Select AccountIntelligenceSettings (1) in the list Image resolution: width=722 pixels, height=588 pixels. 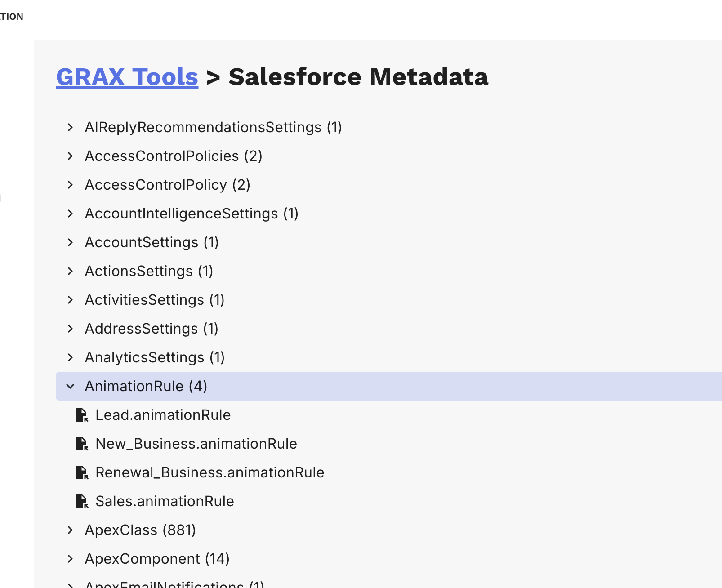tap(192, 214)
